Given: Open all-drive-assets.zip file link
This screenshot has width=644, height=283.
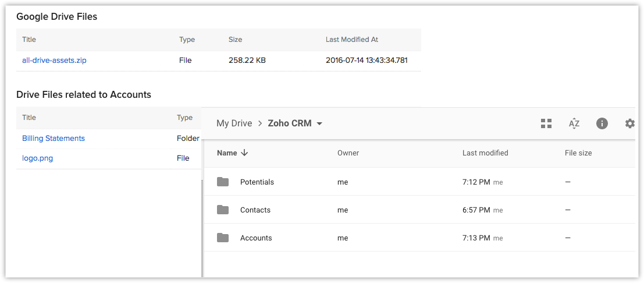Looking at the screenshot, I should (x=54, y=60).
